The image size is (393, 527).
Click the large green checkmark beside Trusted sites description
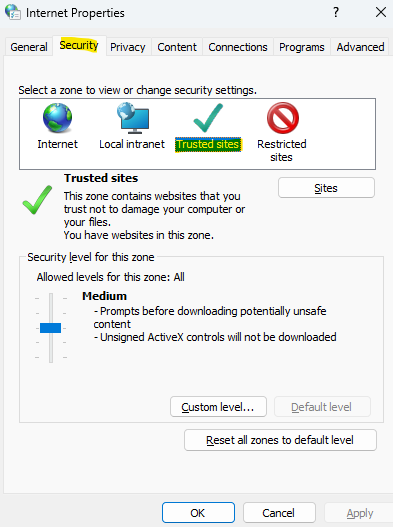click(37, 200)
